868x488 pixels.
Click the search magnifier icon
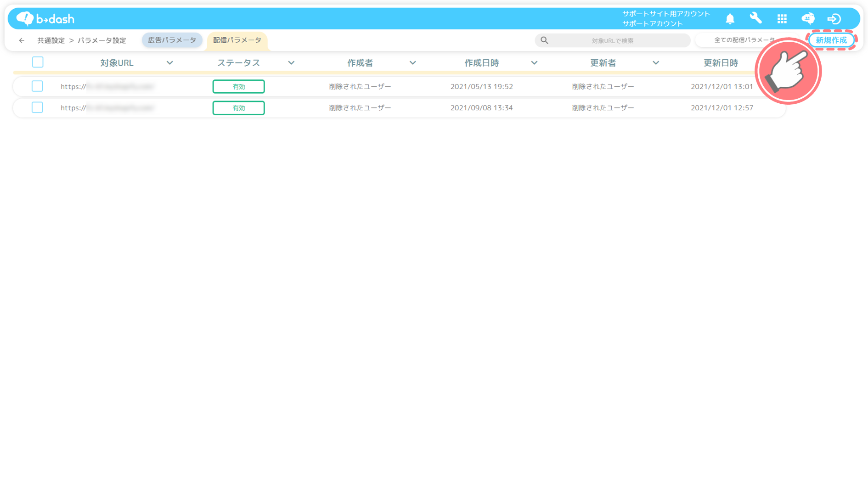click(x=544, y=40)
